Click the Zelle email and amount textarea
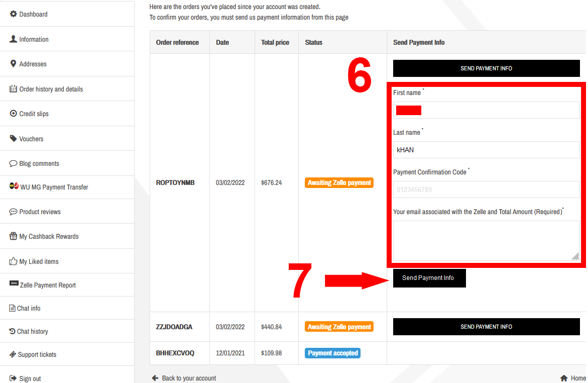 (485, 240)
